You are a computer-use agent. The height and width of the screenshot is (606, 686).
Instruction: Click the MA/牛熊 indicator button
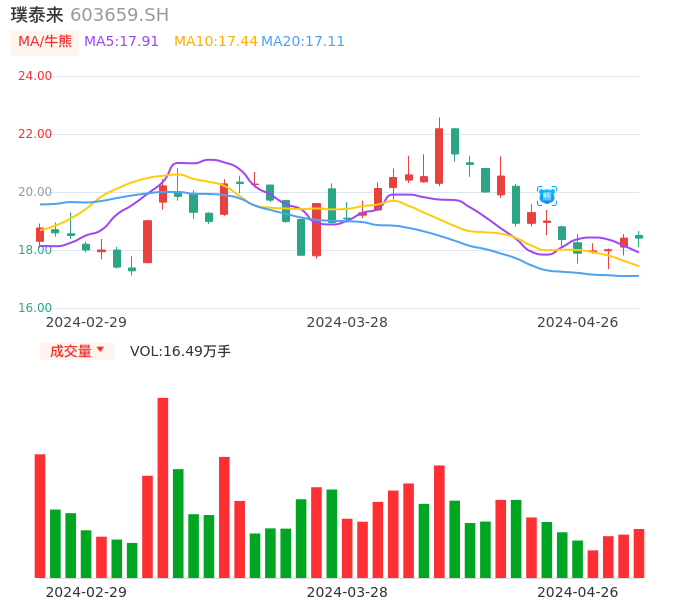point(45,42)
